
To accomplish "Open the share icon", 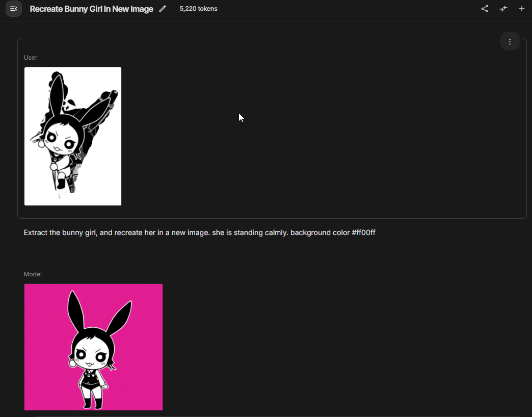I will click(485, 9).
